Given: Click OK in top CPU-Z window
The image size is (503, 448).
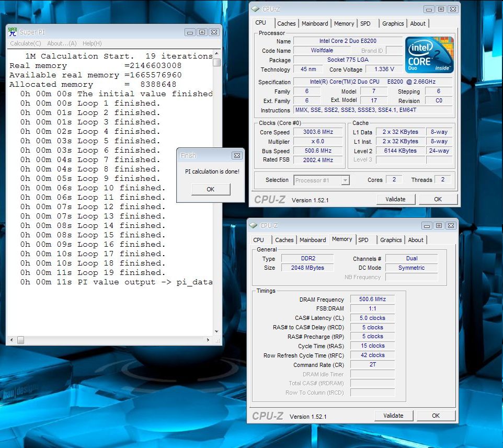Looking at the screenshot, I should 438,199.
